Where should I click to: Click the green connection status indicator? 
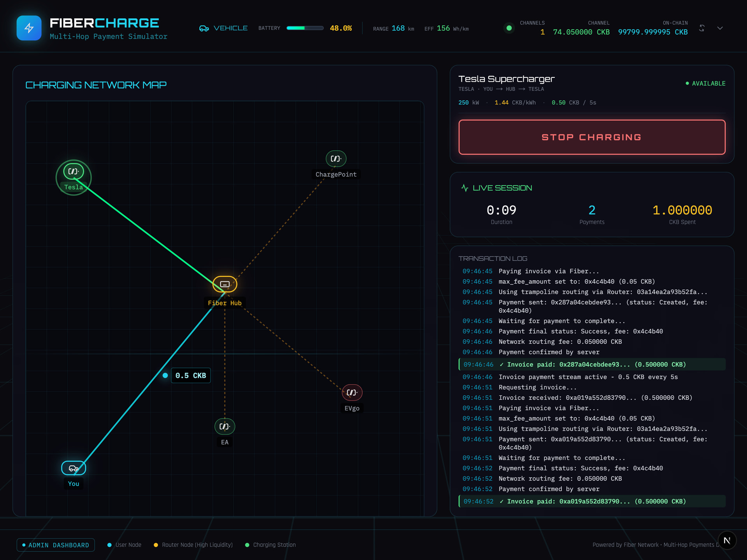[x=509, y=28]
